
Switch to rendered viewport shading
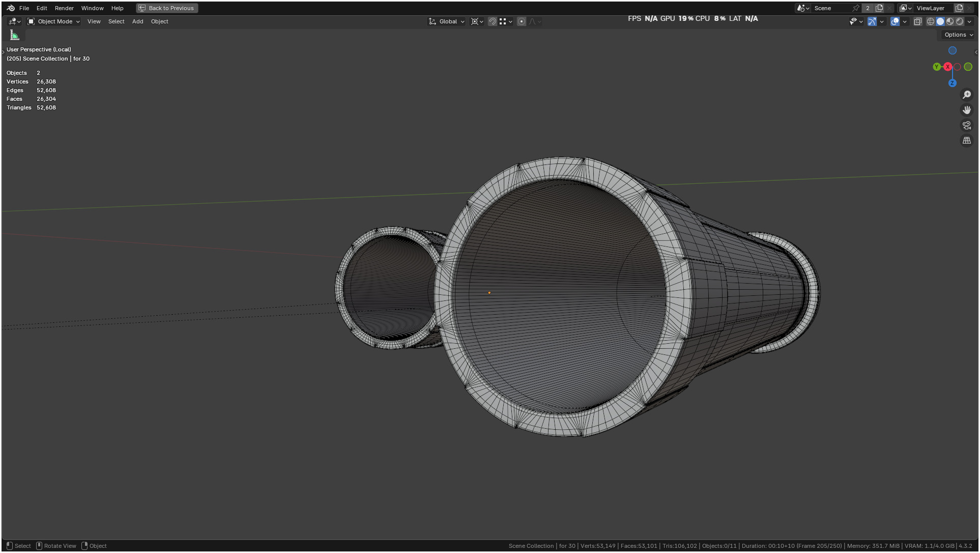pyautogui.click(x=959, y=21)
